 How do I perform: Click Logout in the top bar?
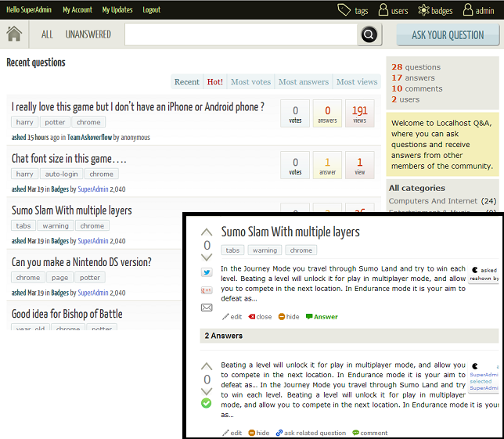(x=151, y=10)
